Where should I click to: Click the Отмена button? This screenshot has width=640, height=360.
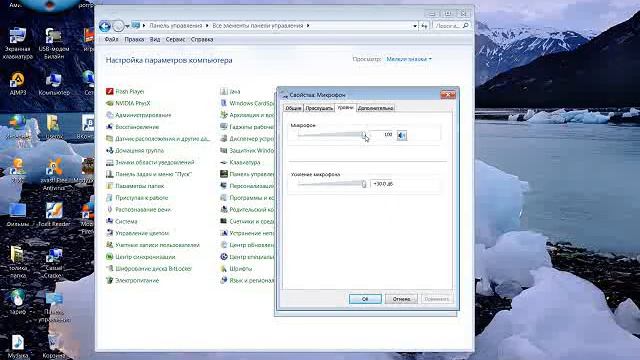(401, 299)
